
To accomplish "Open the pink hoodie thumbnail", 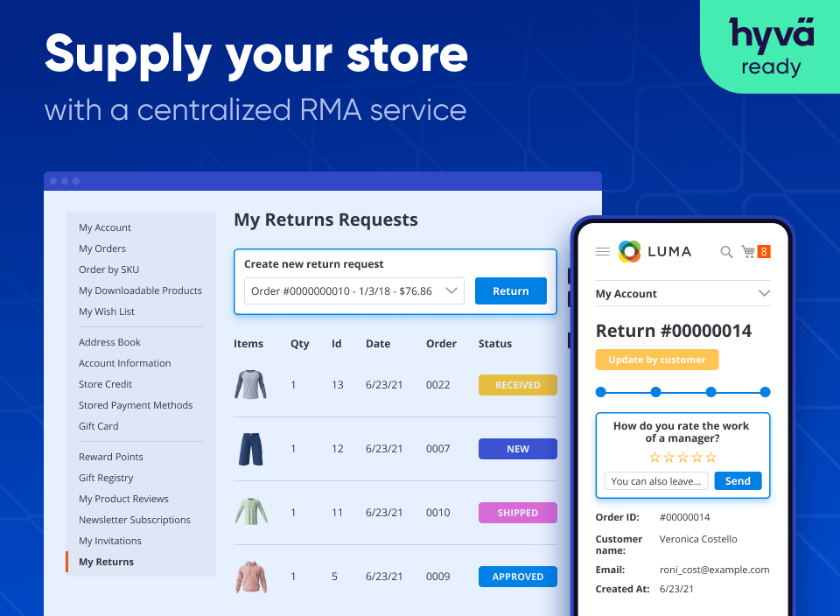I will coord(251,577).
